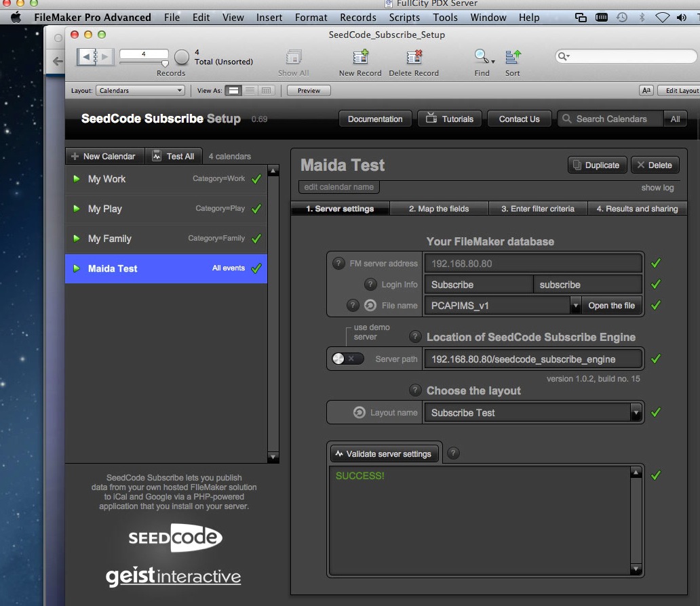Click the Contact Us button
700x606 pixels.
pos(519,119)
